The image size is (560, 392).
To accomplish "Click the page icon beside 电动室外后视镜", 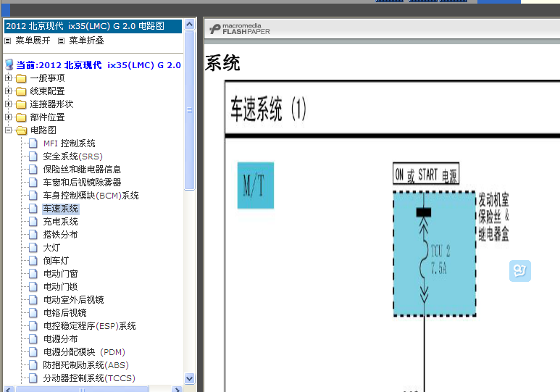I will click(33, 300).
